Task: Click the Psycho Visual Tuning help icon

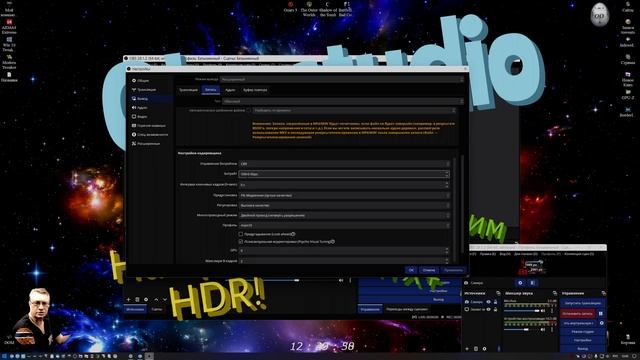Action: click(333, 242)
